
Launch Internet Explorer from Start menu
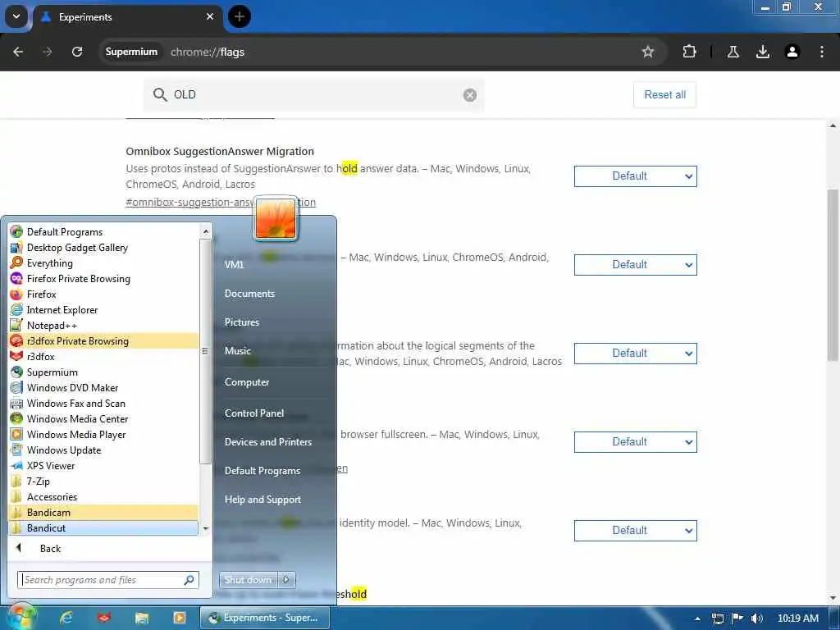pos(104,309)
